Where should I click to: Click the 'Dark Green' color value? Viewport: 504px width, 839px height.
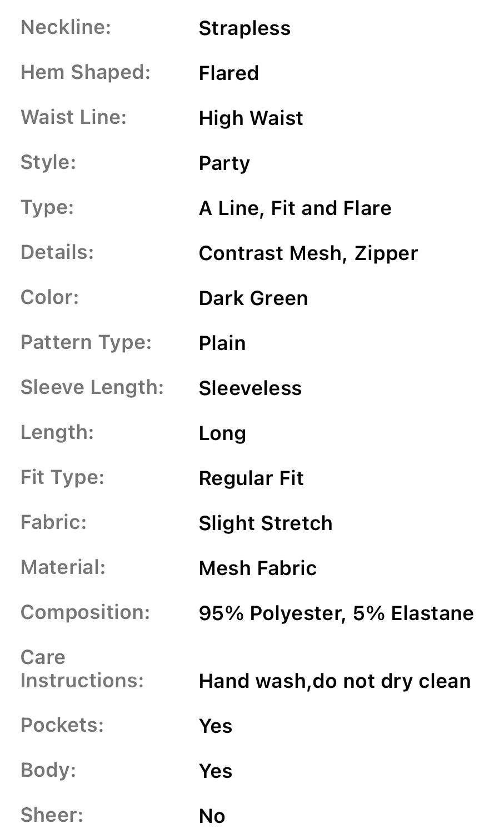pos(253,298)
